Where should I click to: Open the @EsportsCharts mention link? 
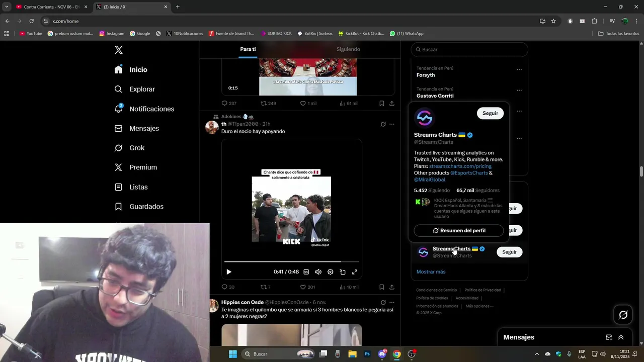(x=469, y=173)
